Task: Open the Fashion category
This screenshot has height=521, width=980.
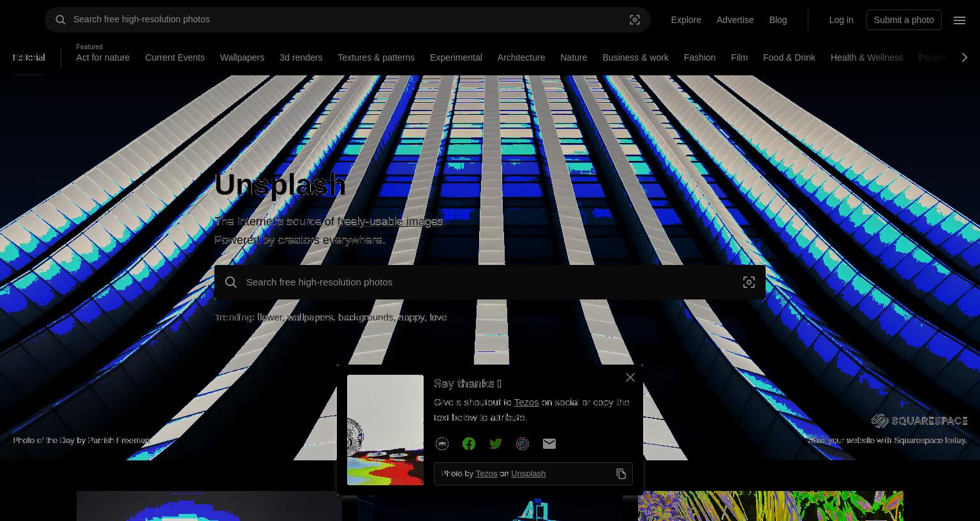Action: coord(699,57)
